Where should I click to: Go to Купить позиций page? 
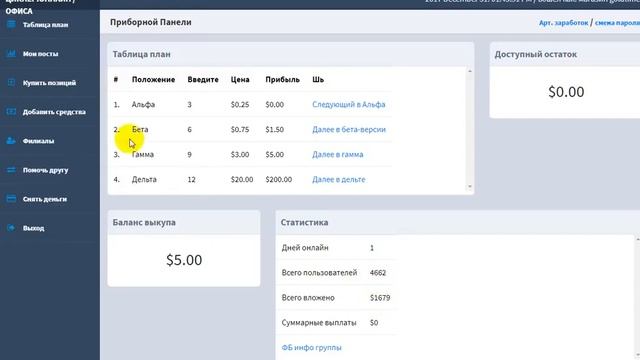[x=49, y=83]
